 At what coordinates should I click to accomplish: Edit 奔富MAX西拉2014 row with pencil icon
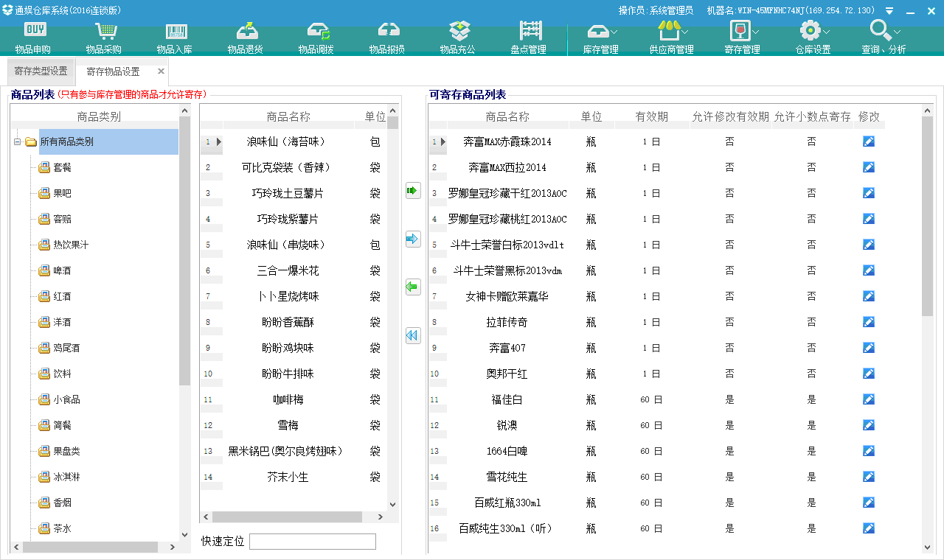pos(869,167)
